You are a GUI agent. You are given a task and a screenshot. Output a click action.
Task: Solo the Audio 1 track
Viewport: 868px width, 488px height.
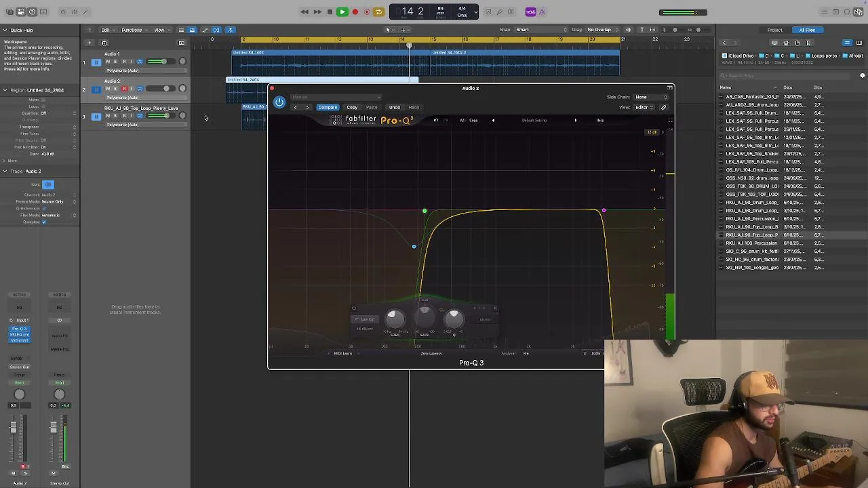click(x=115, y=62)
